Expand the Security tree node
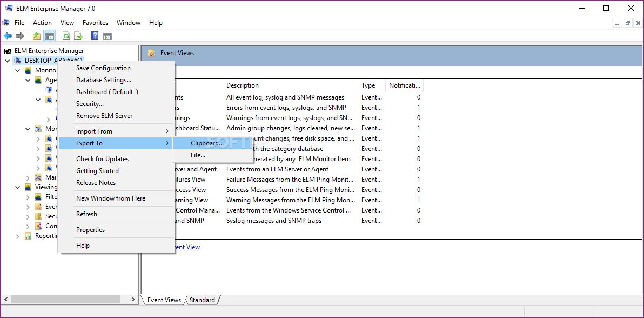This screenshot has height=318, width=644. [28, 216]
